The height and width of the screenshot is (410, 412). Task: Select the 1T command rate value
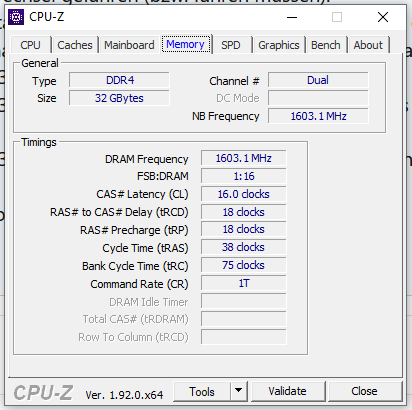[x=244, y=283]
